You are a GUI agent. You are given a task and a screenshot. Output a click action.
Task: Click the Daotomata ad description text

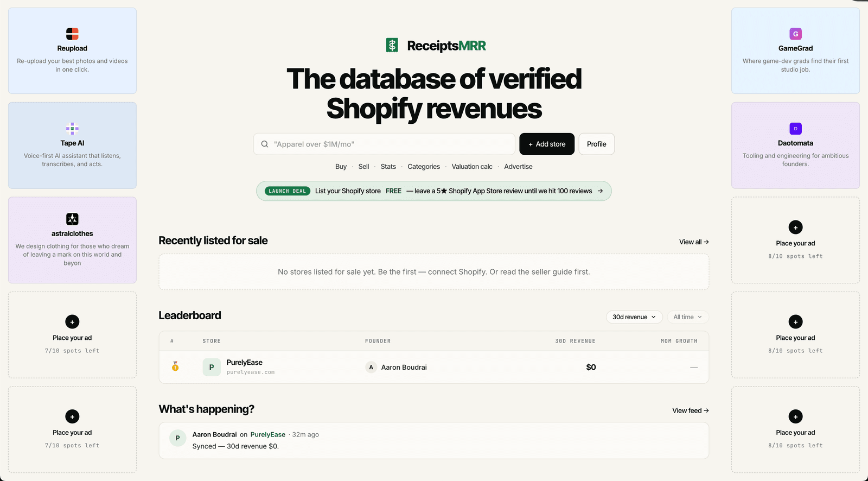point(795,160)
